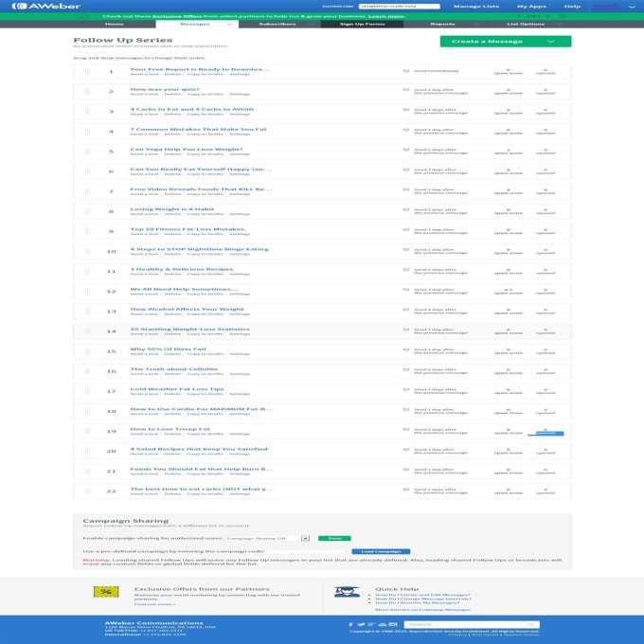This screenshot has width=644, height=644.
Task: Switch to the Sign Up Forms tab
Action: pos(362,25)
